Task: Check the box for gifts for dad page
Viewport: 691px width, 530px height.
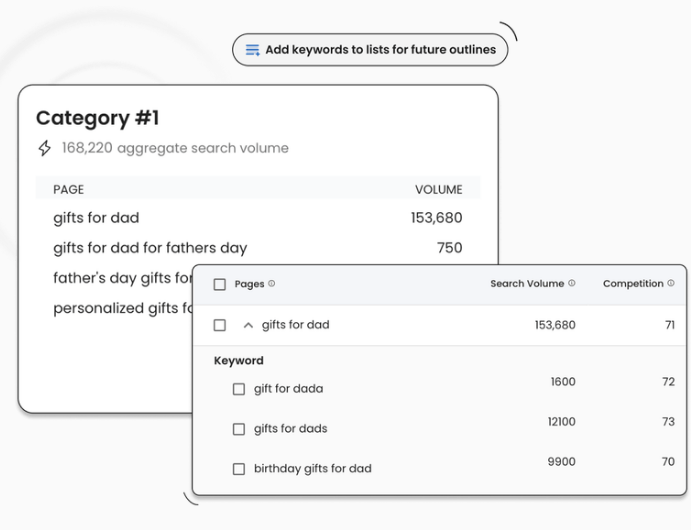Action: point(220,325)
